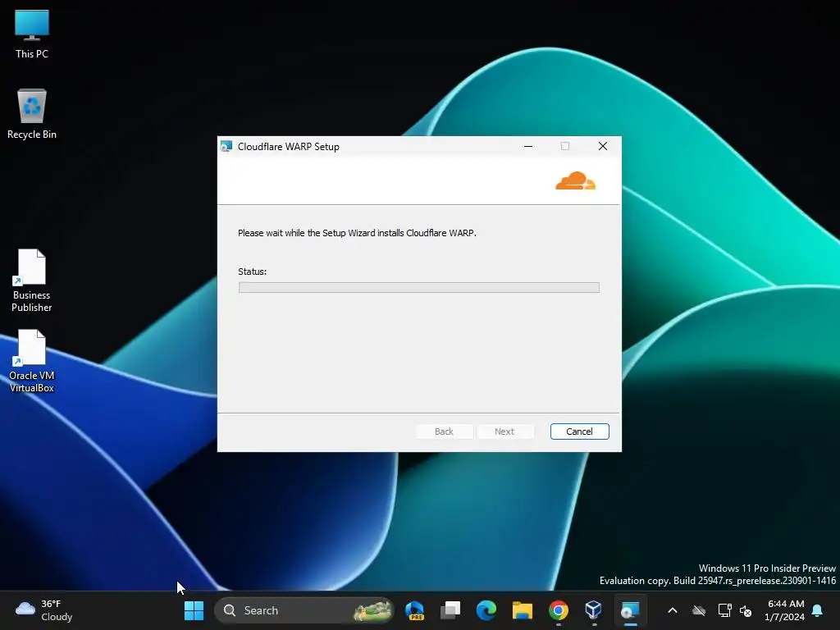Click the 'Please wait while the Setup Wizard' text
The height and width of the screenshot is (630, 840).
tap(357, 233)
